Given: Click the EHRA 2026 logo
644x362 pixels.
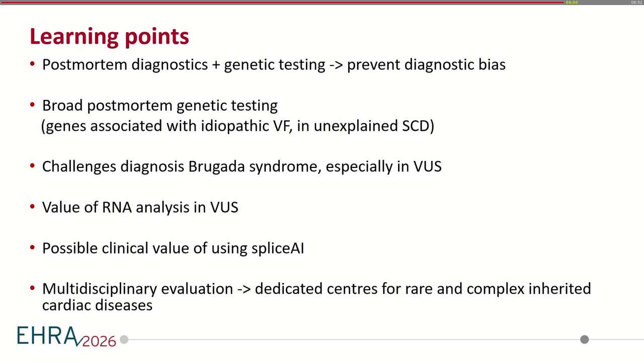Looking at the screenshot, I should coord(66,336).
